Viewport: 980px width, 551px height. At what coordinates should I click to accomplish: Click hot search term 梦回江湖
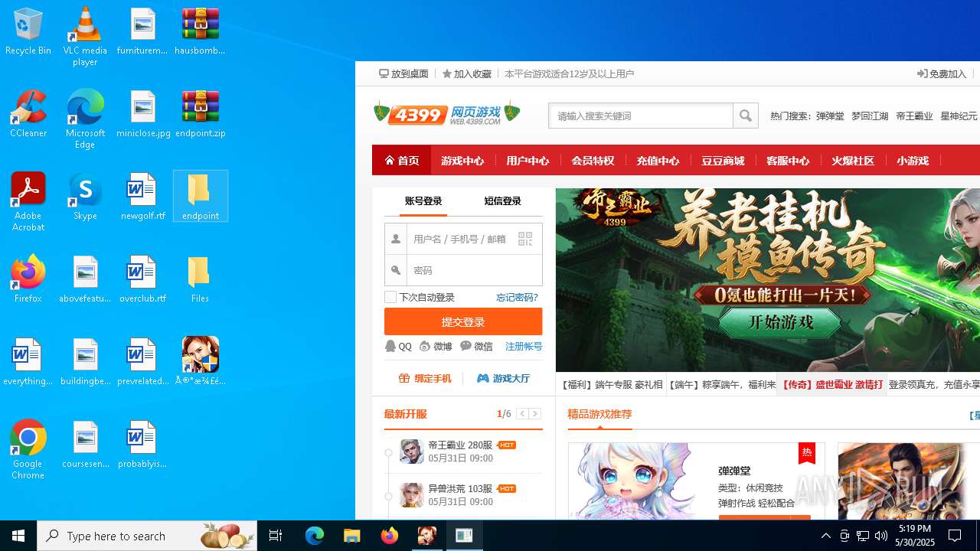coord(870,116)
